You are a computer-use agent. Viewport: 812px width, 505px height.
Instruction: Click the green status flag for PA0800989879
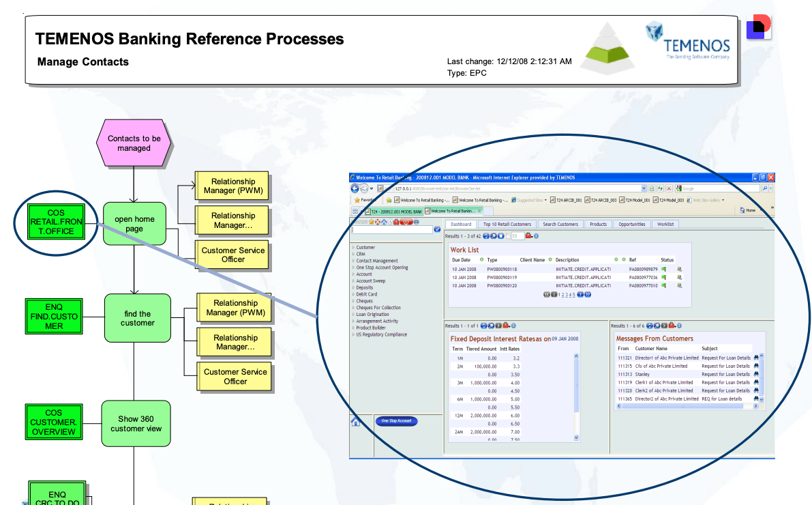coord(663,270)
